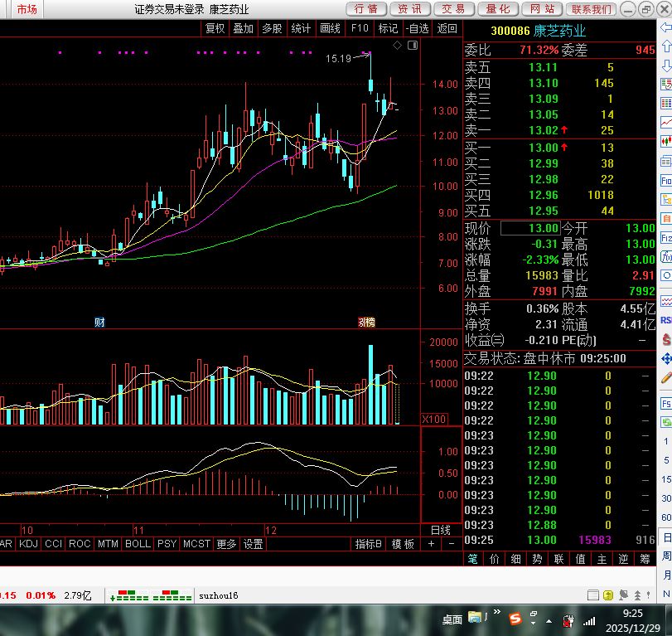This screenshot has height=636, width=672.
Task: Click the blue four-way move arrows icon
Action: click(666, 358)
